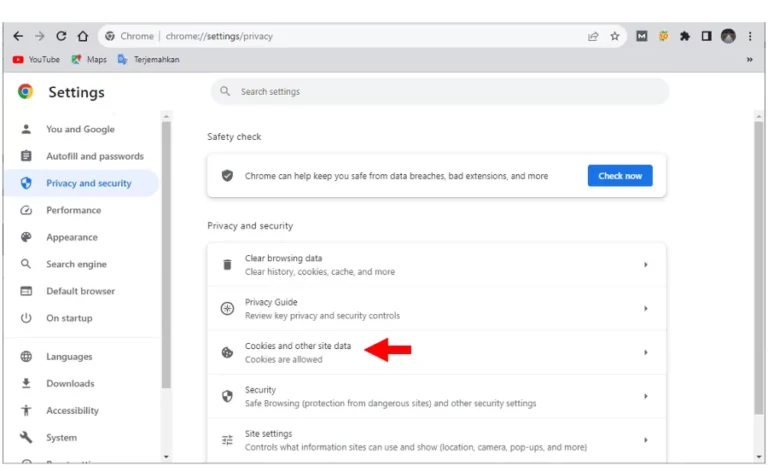Screen dimensions: 768x471
Task: Click the Chrome logo next to Settings
Action: [25, 92]
